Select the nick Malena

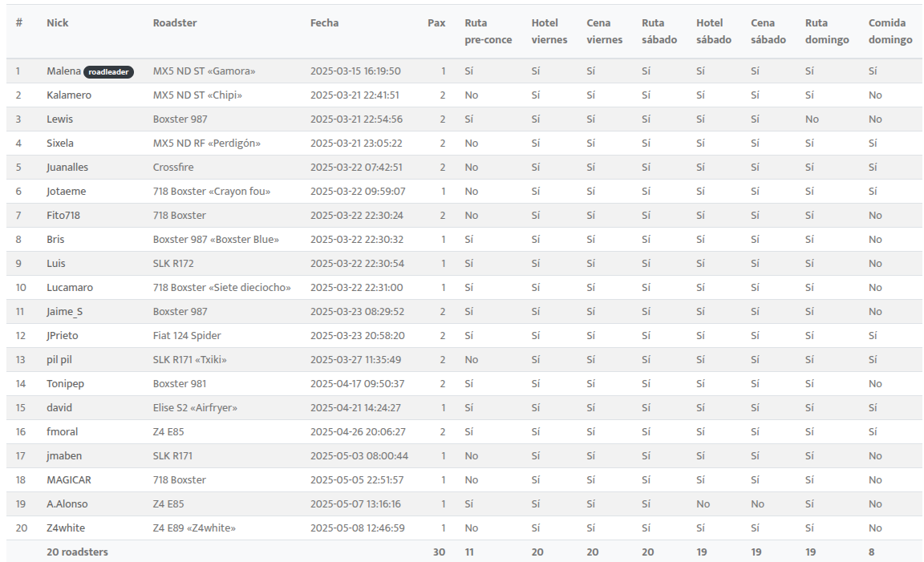pos(63,71)
